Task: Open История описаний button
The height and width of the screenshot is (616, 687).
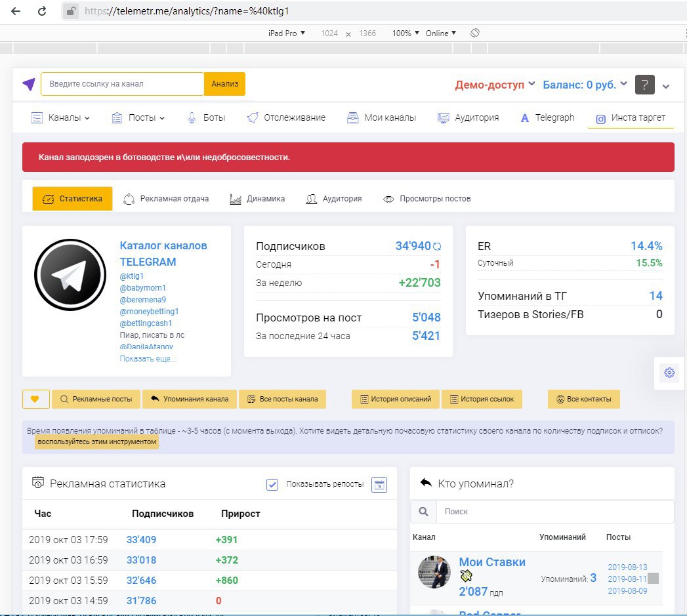Action: point(396,399)
